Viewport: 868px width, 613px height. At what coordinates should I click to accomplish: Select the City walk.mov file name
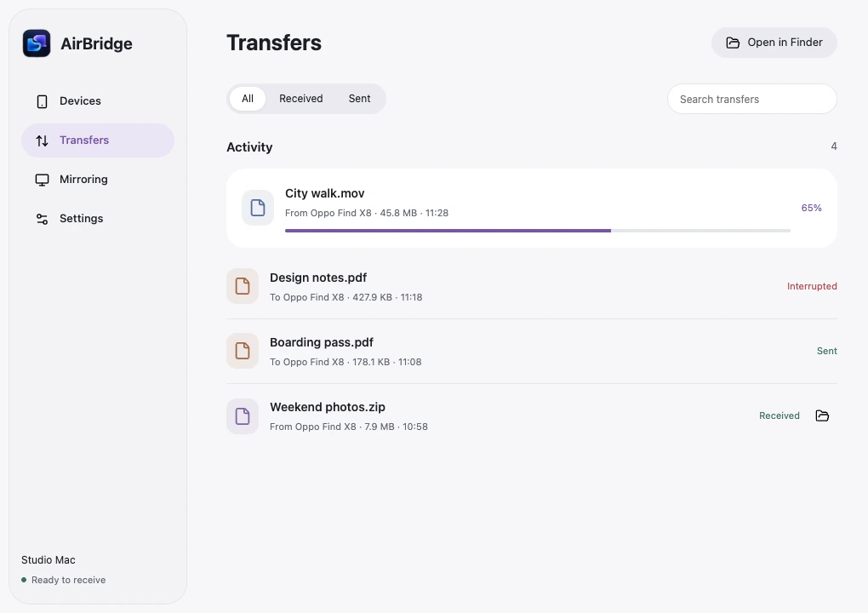325,193
